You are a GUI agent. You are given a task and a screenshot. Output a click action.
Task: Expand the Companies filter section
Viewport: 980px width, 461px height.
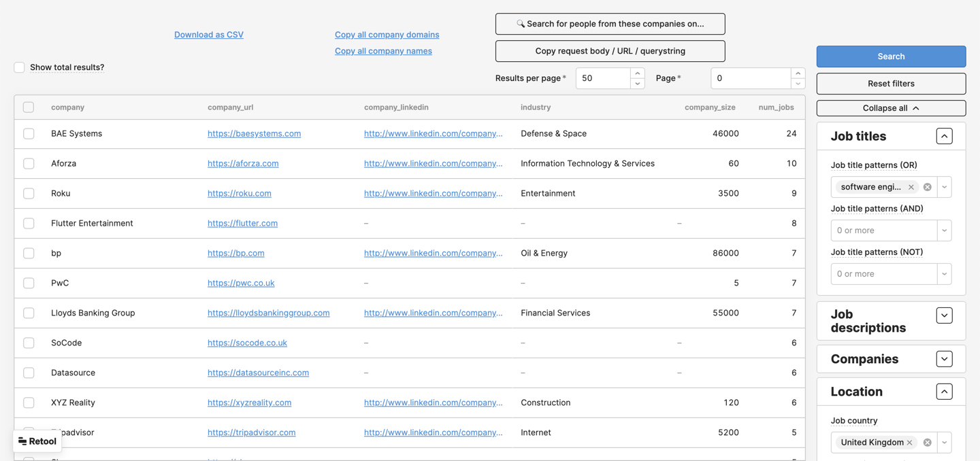click(x=944, y=359)
